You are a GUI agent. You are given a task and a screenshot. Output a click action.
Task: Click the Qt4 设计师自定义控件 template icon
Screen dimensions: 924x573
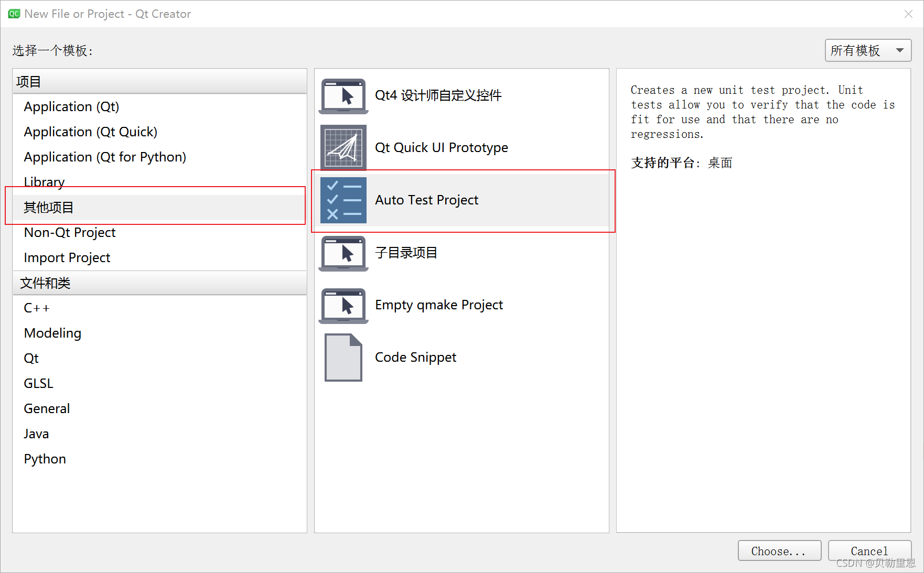click(x=343, y=96)
